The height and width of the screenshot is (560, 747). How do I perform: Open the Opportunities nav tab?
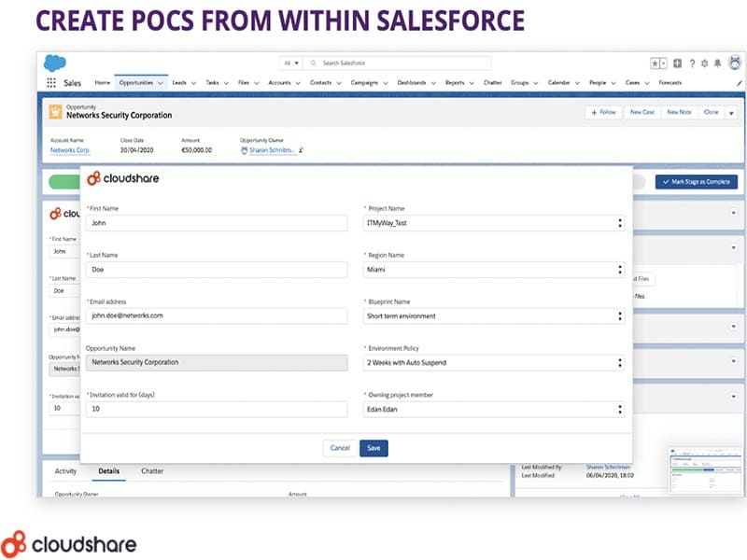(x=136, y=83)
